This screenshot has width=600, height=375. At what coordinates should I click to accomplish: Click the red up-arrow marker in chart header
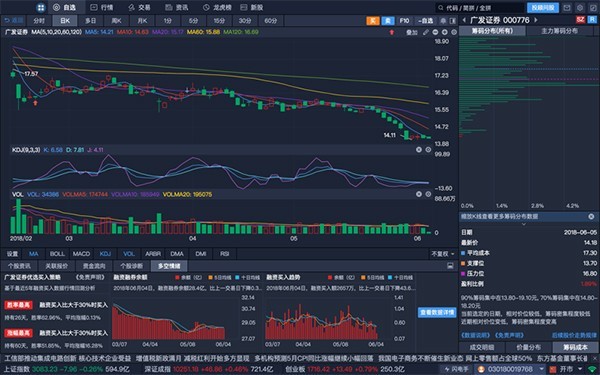click(391, 32)
